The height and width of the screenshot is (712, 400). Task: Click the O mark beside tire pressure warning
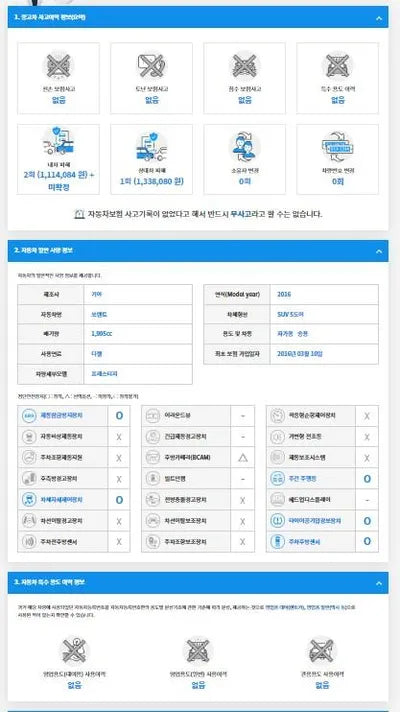coord(367,521)
